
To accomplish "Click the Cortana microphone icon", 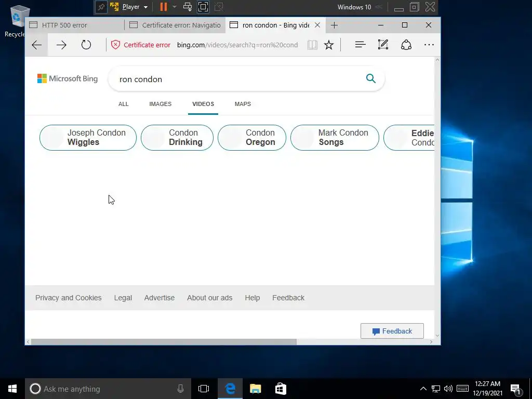I will (180, 389).
